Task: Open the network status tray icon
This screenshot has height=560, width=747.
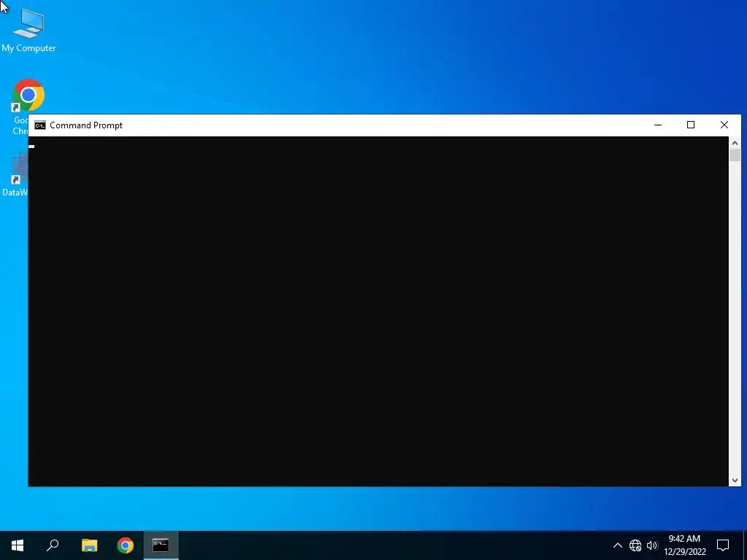Action: coord(635,545)
